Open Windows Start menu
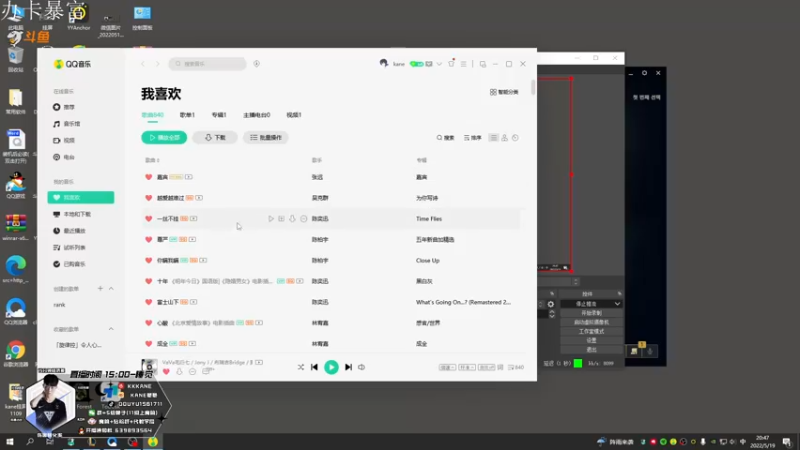The height and width of the screenshot is (450, 800). pyautogui.click(x=9, y=442)
